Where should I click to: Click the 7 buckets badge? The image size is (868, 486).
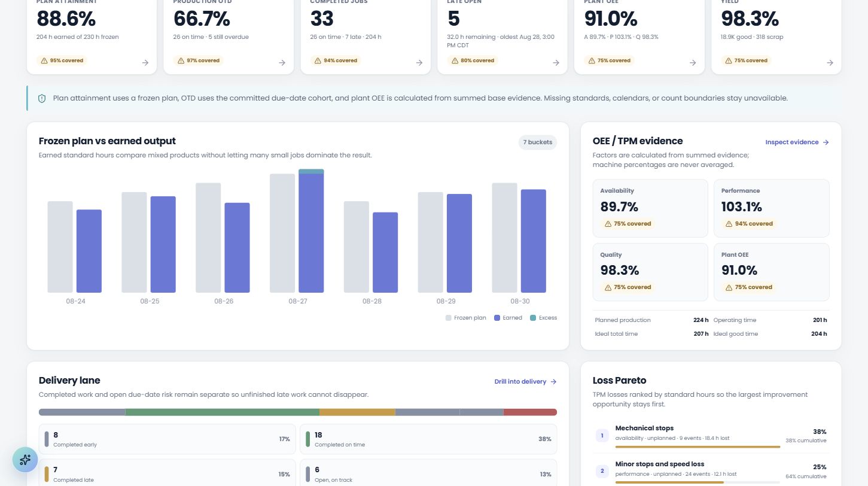[538, 142]
